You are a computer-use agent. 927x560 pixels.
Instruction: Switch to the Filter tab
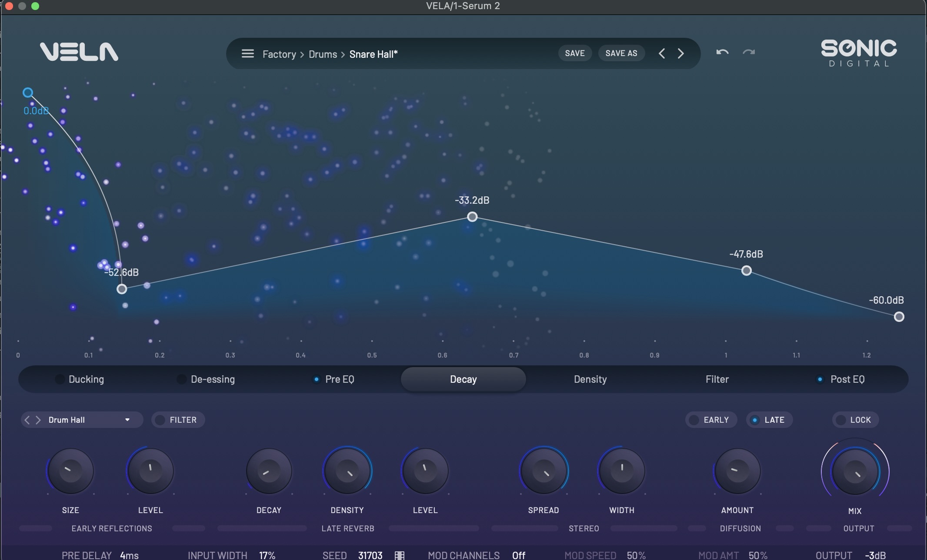pos(717,379)
